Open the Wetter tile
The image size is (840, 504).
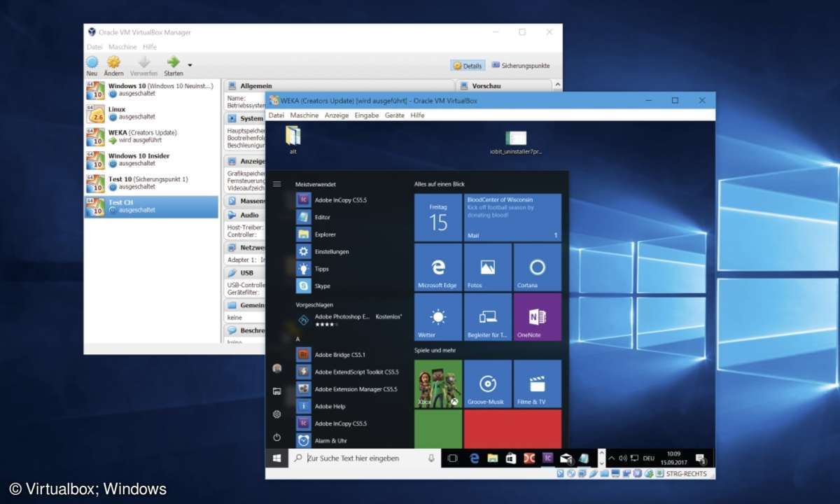[438, 317]
